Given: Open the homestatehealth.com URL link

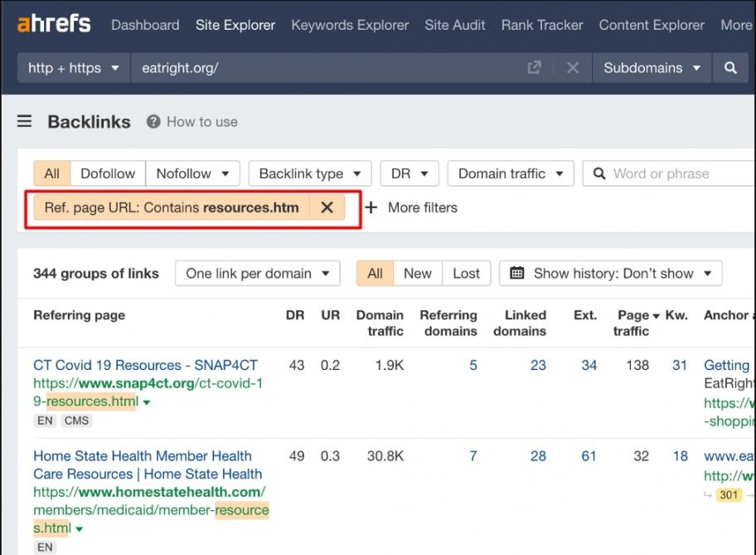Looking at the screenshot, I should coord(151,509).
